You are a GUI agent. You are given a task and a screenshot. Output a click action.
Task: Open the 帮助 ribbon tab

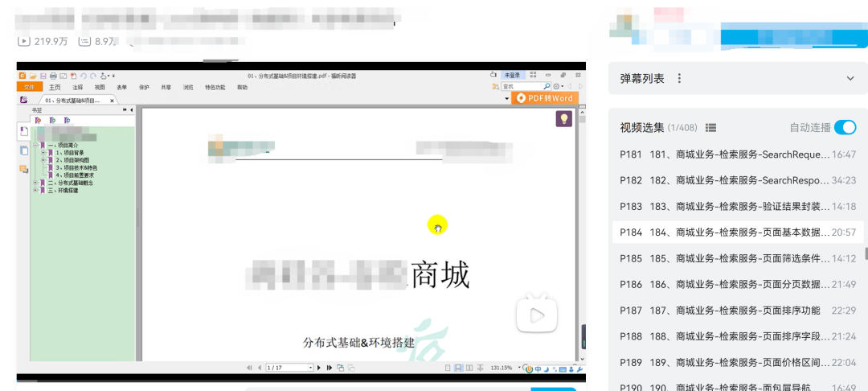pos(243,87)
